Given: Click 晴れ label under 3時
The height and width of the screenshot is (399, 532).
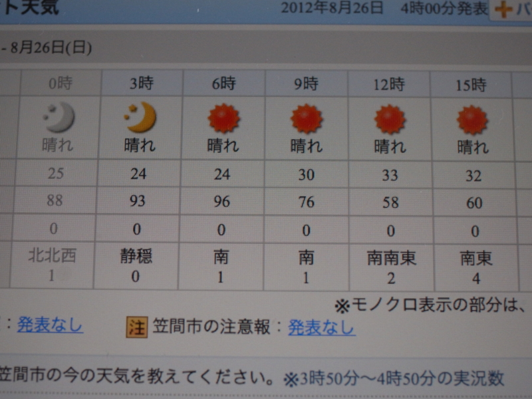Looking at the screenshot, I should tap(140, 146).
